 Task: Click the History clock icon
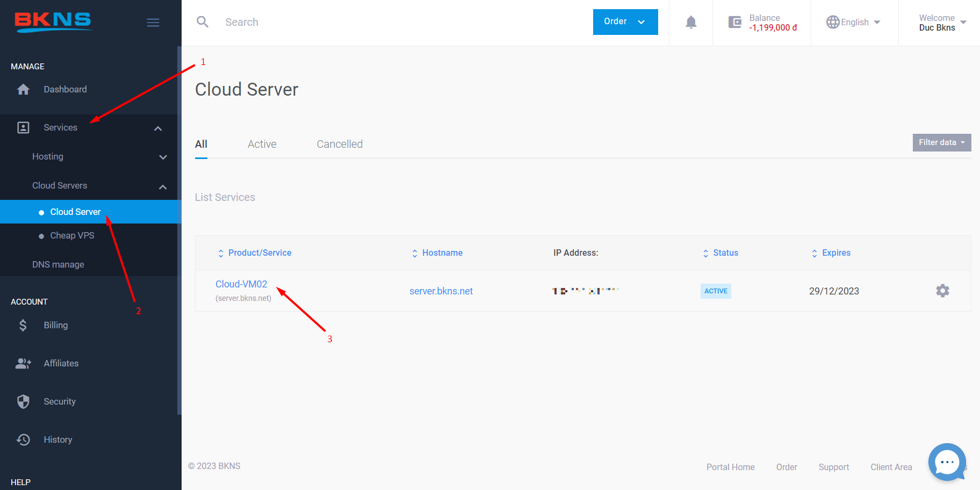tap(23, 439)
